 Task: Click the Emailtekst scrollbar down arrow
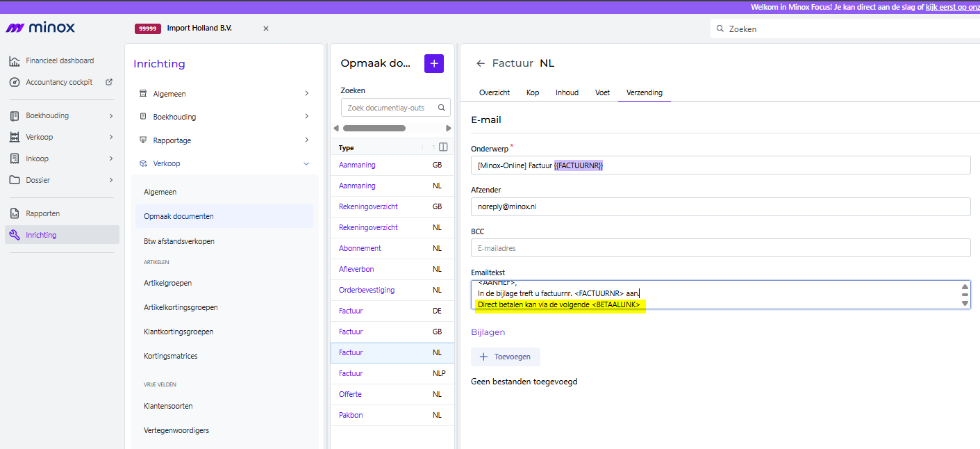[965, 303]
